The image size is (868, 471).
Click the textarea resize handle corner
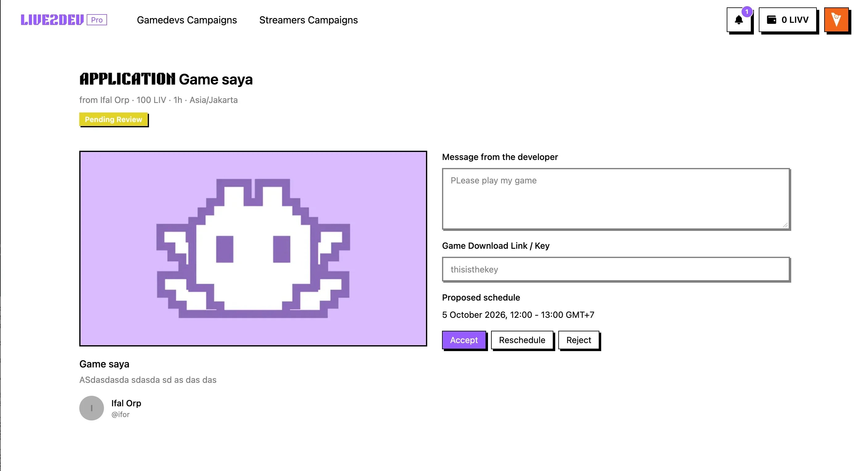pyautogui.click(x=785, y=225)
